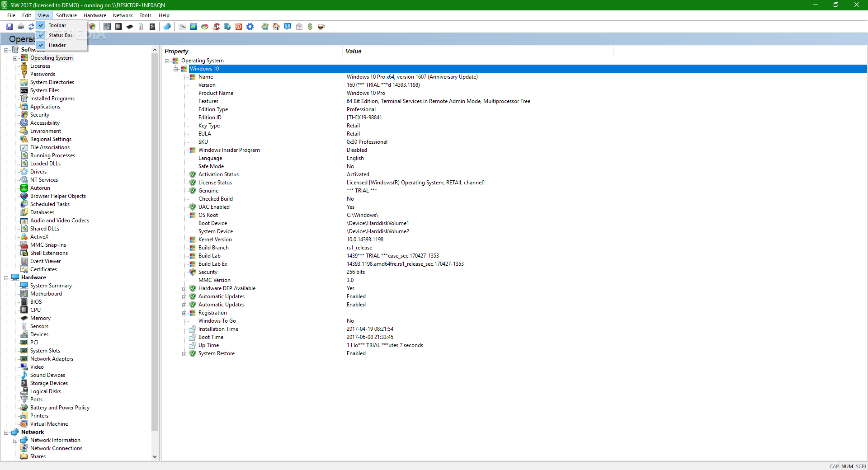Click the CPU chip toolbar icon
This screenshot has height=470, width=868.
pos(118,27)
